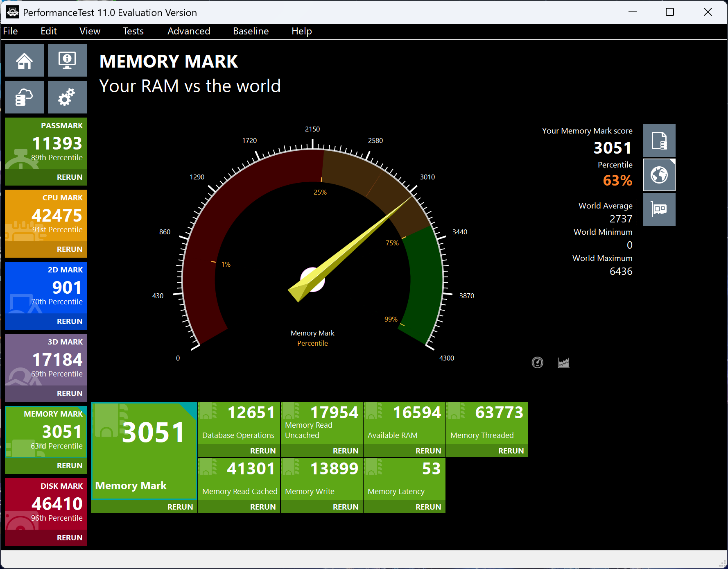Open the Advanced menu

(x=188, y=31)
